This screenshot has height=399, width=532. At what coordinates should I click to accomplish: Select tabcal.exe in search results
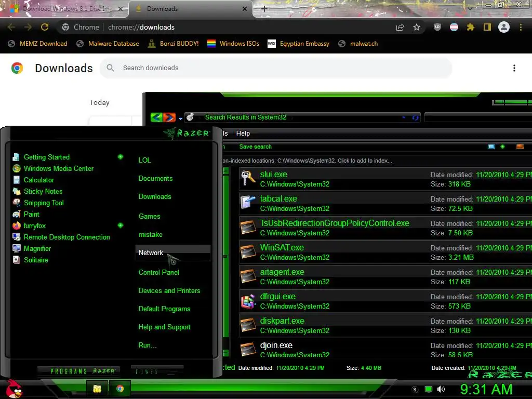385,204
